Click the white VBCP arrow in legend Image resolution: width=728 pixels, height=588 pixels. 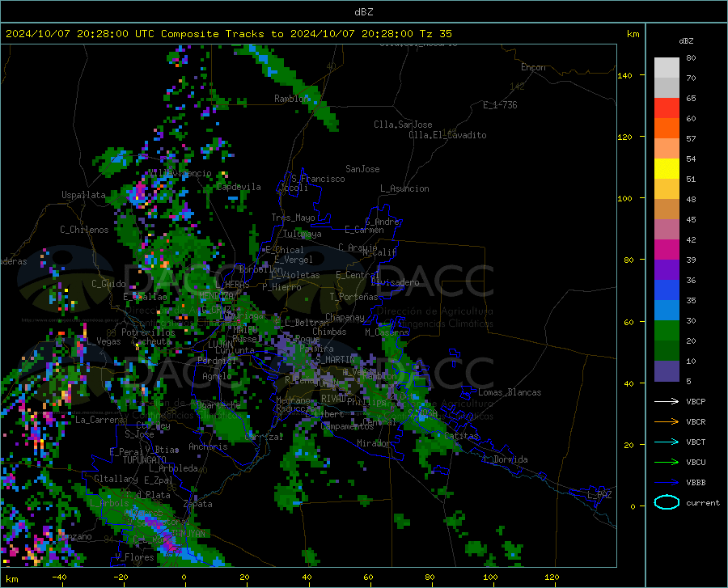(667, 401)
